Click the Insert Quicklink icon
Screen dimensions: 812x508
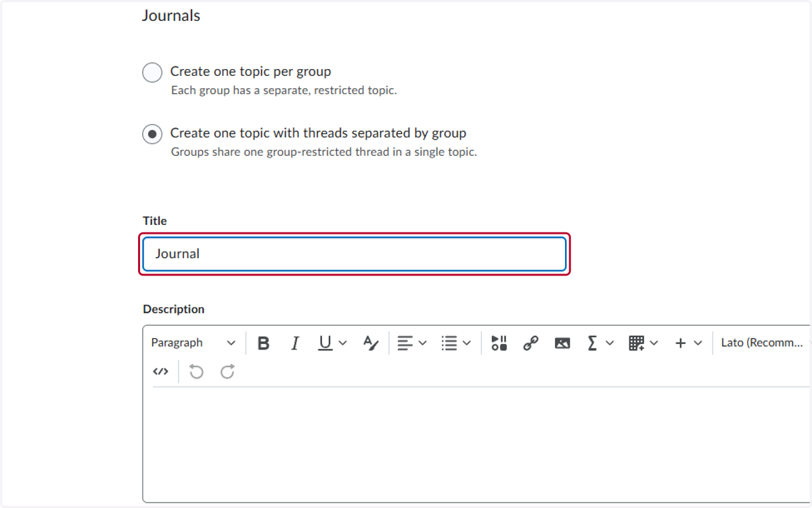point(531,343)
